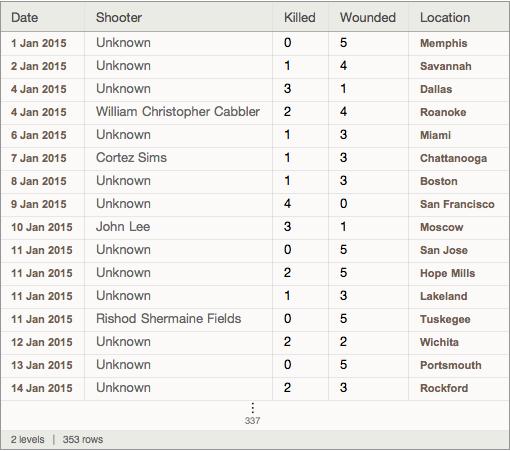Open the San Jose location link
510x451 pixels.
pos(444,250)
